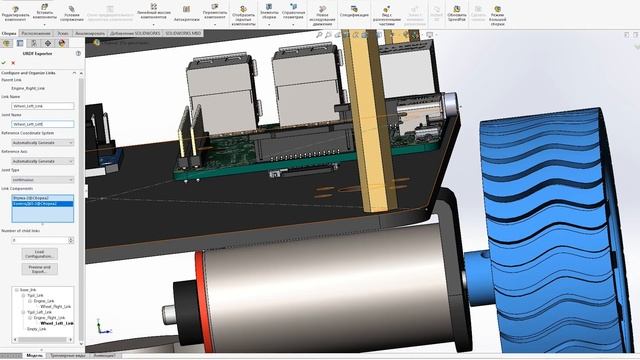Switch to the Добавления SOLIDWORKS ribbon tab
The image size is (640, 360).
coord(135,33)
